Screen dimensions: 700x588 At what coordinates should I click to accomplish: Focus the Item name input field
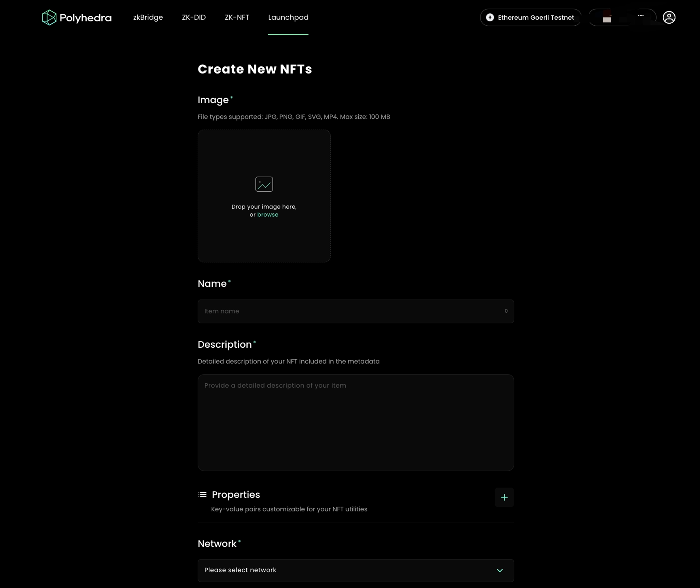click(x=356, y=311)
